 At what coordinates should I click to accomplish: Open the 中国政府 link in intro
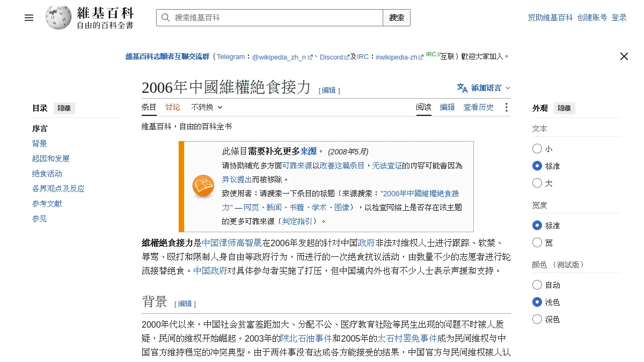point(210,270)
